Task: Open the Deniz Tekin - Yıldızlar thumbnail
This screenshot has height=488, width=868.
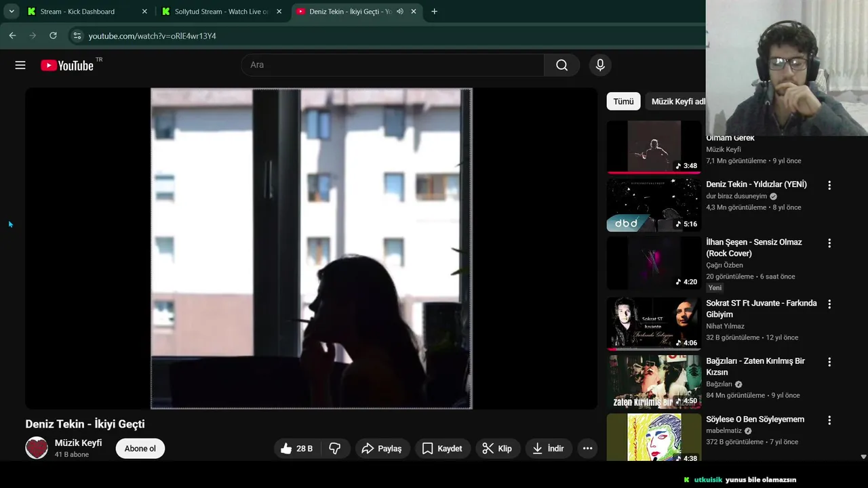Action: 654,205
